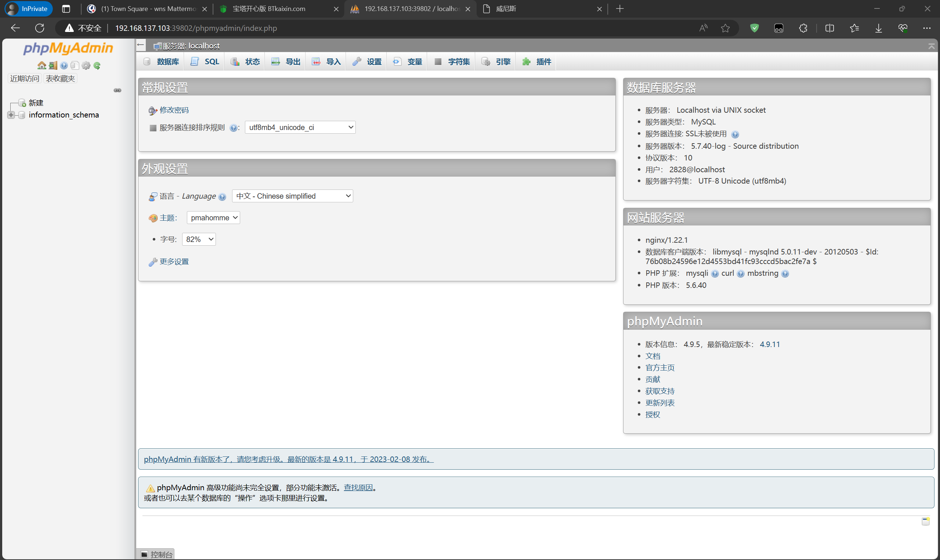Click the 近期访问 button
The height and width of the screenshot is (560, 940).
tap(25, 79)
